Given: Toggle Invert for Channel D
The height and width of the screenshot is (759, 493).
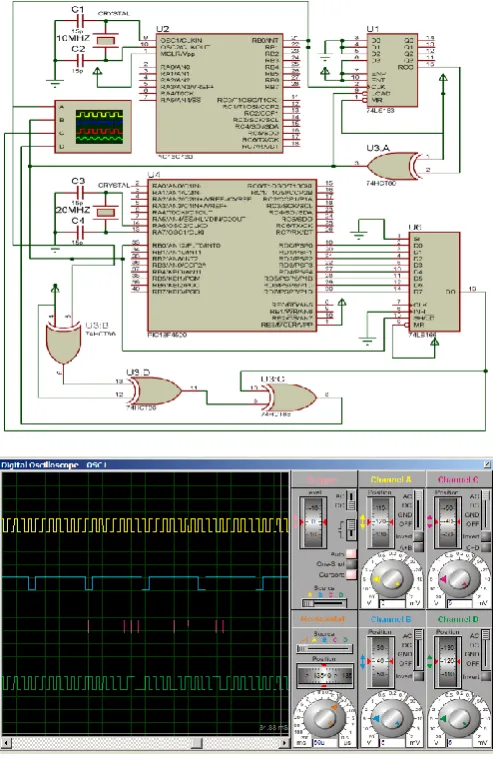Looking at the screenshot, I should click(487, 676).
